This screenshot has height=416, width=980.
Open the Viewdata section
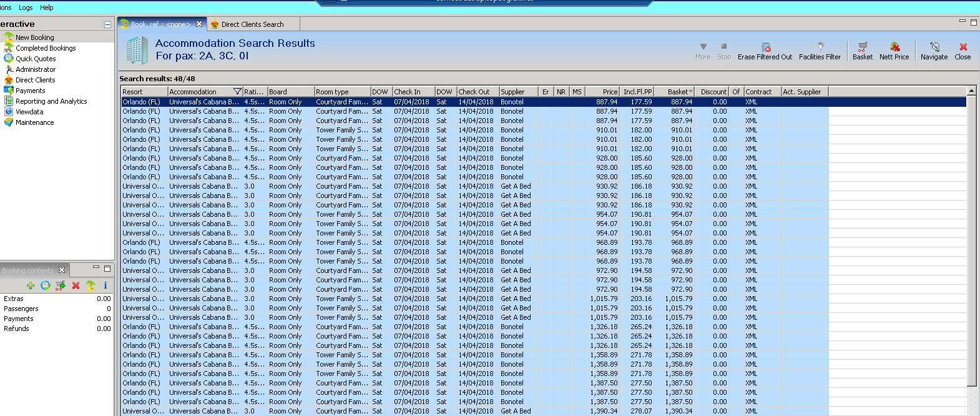29,112
